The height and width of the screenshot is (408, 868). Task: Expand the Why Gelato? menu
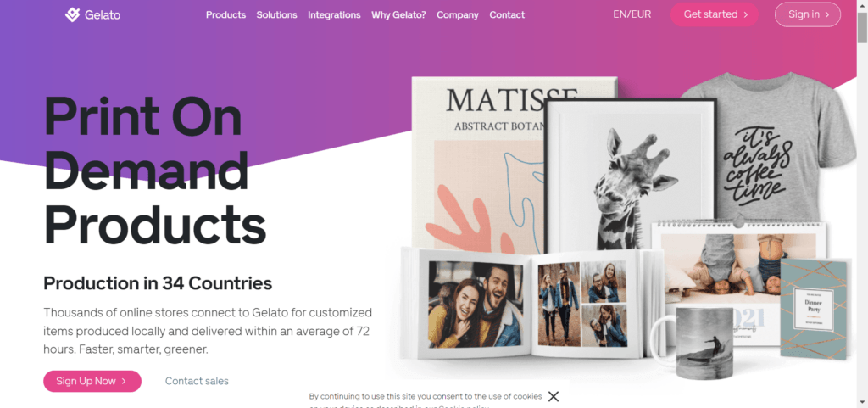point(398,15)
